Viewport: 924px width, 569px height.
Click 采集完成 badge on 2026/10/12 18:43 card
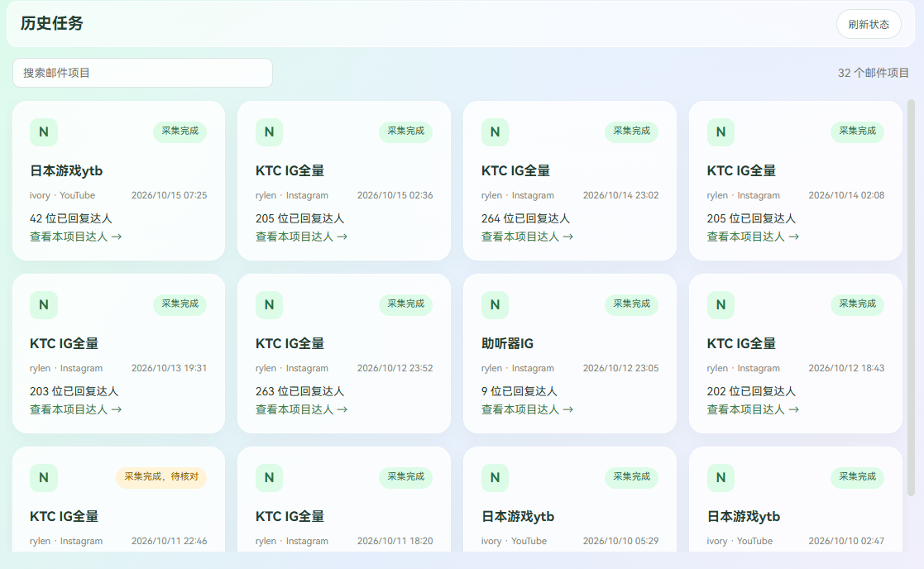click(x=858, y=304)
